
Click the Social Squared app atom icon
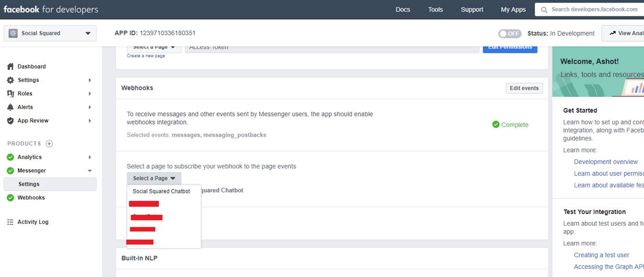[13, 34]
